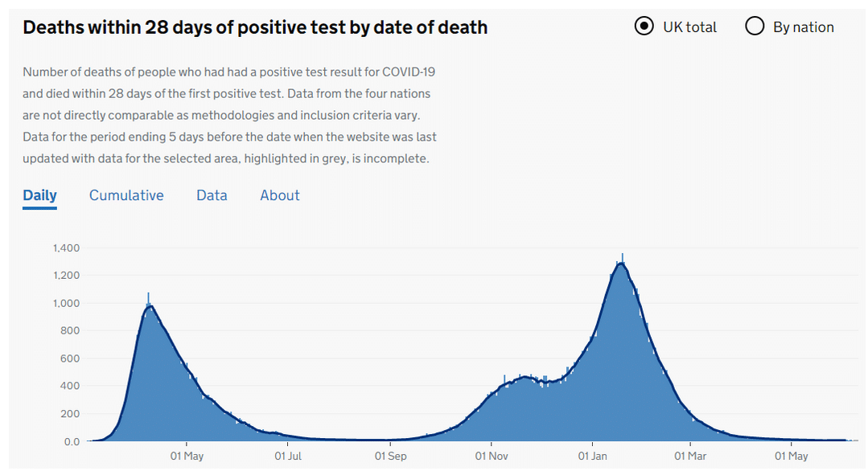Click the 01 Nov x-axis label

[491, 457]
